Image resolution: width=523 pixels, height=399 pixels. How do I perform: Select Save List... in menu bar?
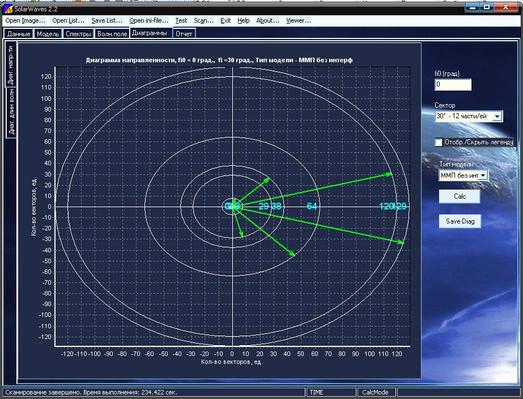click(x=107, y=21)
